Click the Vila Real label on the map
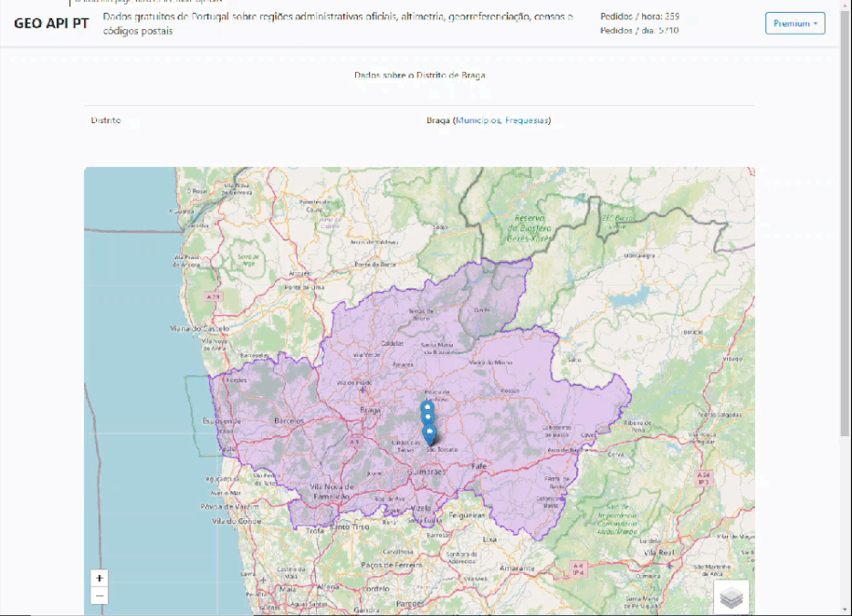The image size is (852, 616). (x=658, y=552)
